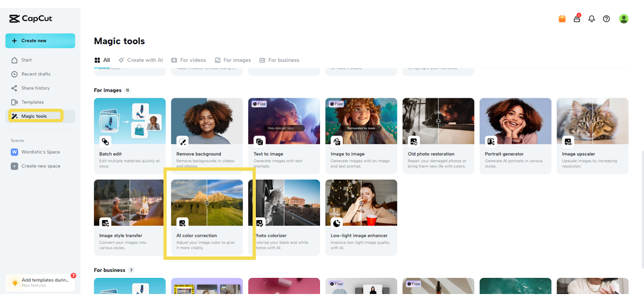Open the Image upscaler tool card
The image size is (644, 302).
pyautogui.click(x=593, y=136)
